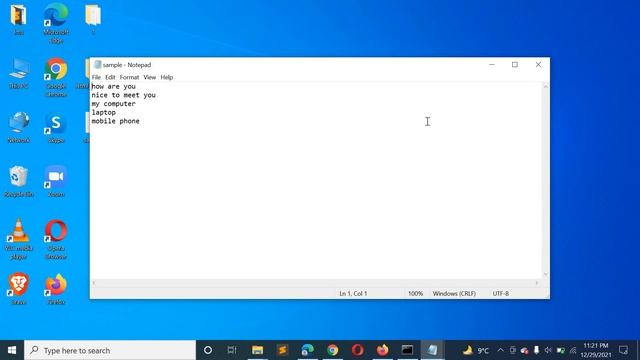This screenshot has width=640, height=360.
Task: Click the horizontal scrollbar right arrow
Action: pos(537,282)
